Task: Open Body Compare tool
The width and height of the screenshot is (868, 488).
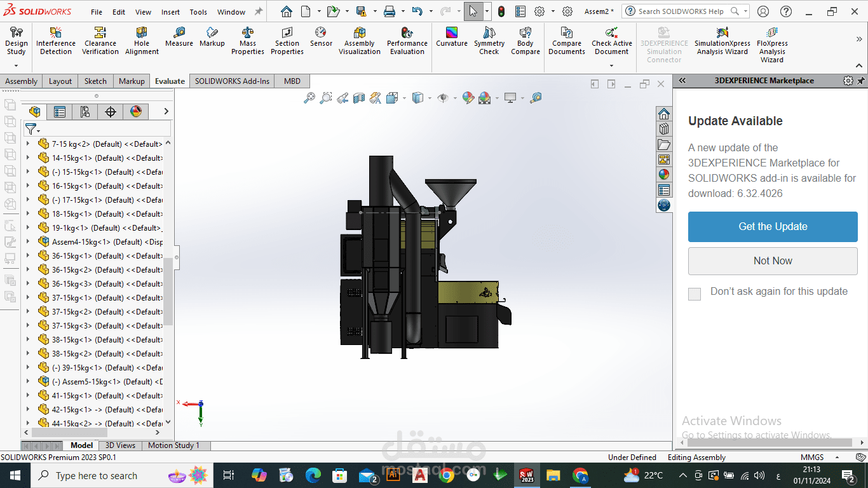Action: pos(526,41)
